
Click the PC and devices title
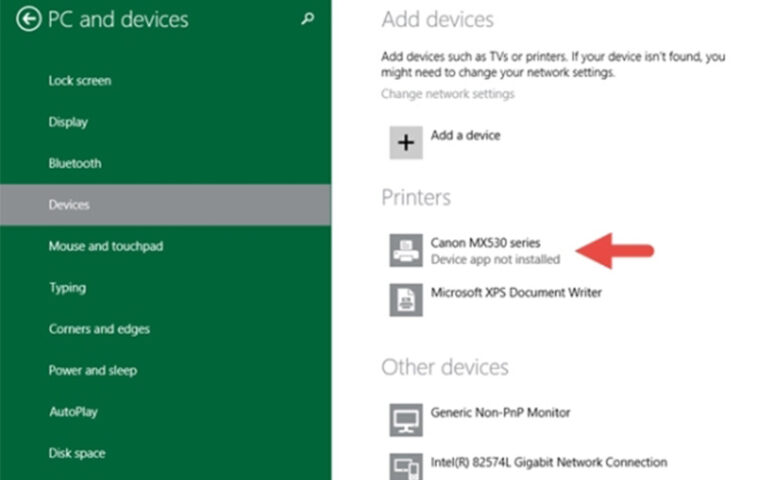pyautogui.click(x=118, y=20)
